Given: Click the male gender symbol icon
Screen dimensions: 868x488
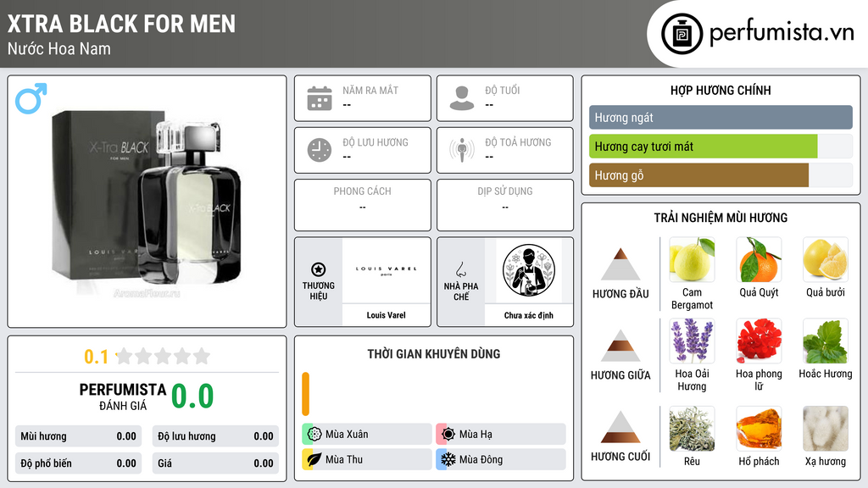Looking at the screenshot, I should [31, 98].
